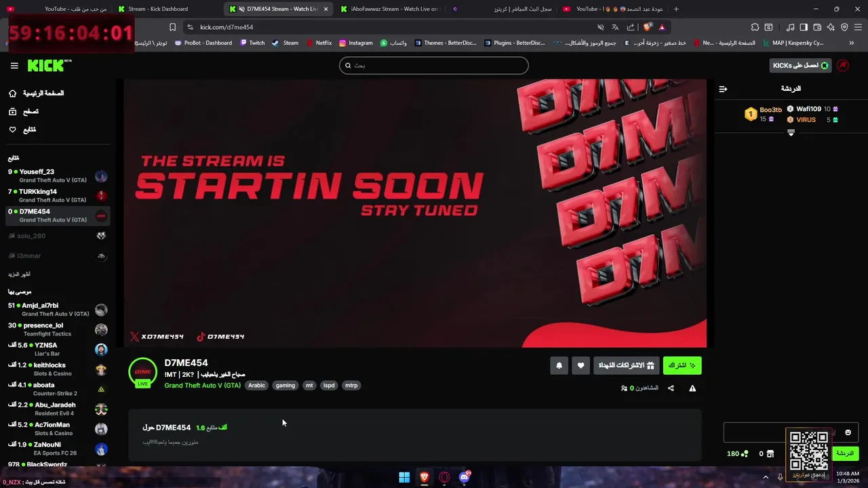
Task: Click the report warning triangle icon
Action: pyautogui.click(x=692, y=388)
